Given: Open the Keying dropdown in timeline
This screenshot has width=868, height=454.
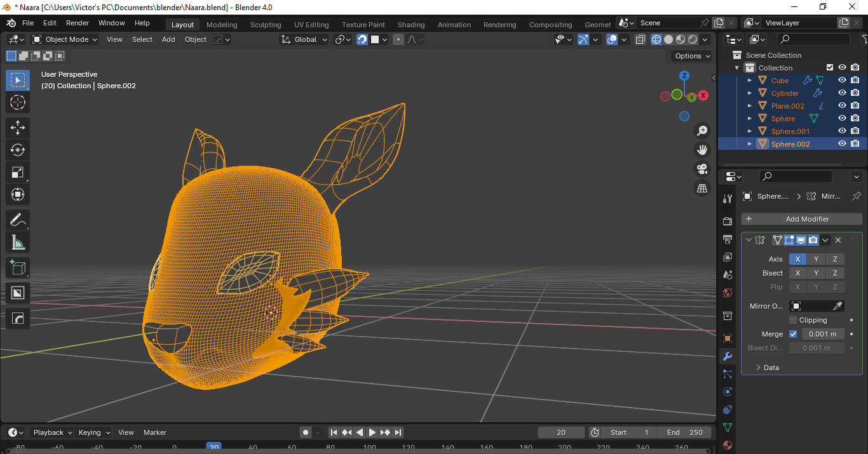Looking at the screenshot, I should (x=94, y=432).
